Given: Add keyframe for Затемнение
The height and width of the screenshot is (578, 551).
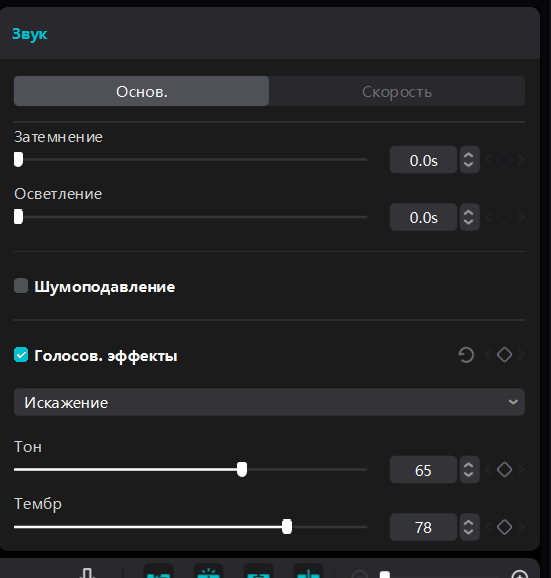Looking at the screenshot, I should [x=504, y=160].
